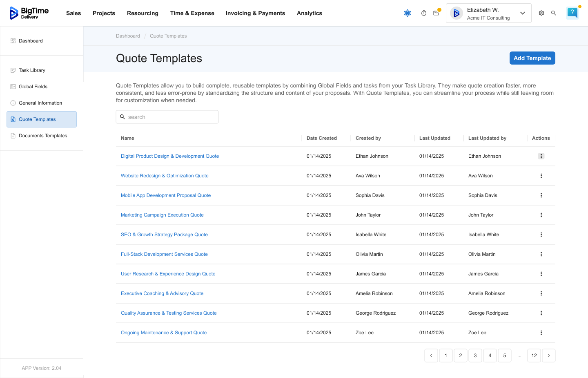Screen dimensions: 588x378
Task: Select Task Library in the sidebar
Action: click(32, 70)
